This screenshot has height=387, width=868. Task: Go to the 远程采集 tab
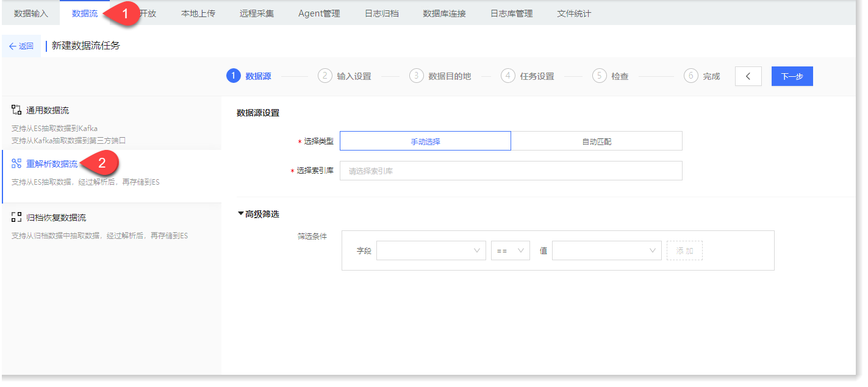[x=257, y=13]
